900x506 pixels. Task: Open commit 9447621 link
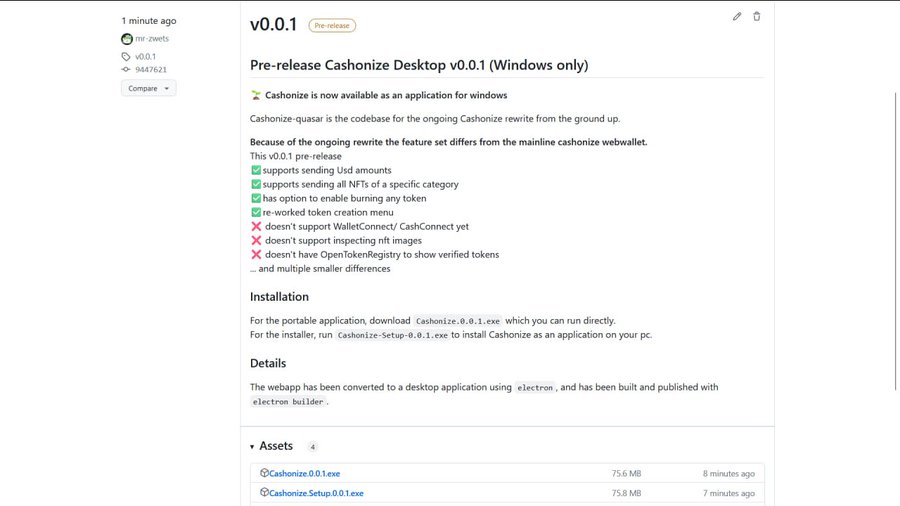tap(151, 69)
